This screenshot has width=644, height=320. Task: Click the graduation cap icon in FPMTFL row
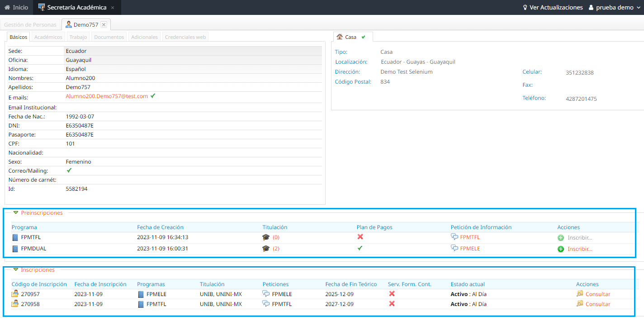(266, 237)
